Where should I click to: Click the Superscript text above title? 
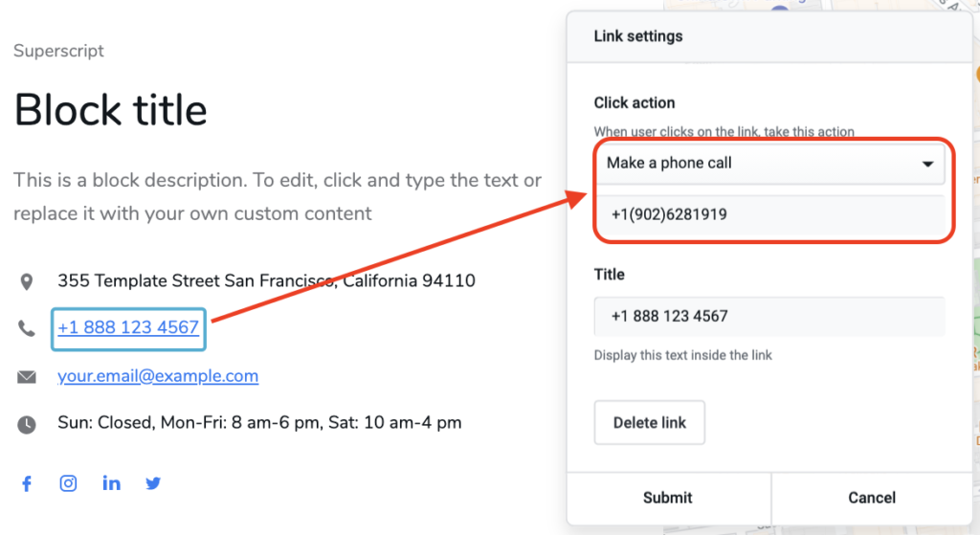pyautogui.click(x=58, y=51)
